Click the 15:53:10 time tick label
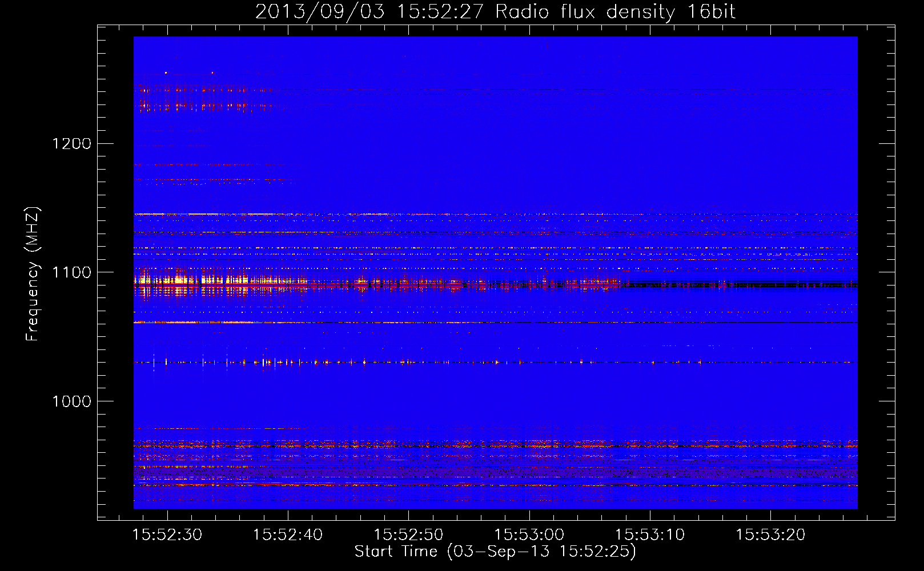Image resolution: width=924 pixels, height=571 pixels. click(x=650, y=535)
